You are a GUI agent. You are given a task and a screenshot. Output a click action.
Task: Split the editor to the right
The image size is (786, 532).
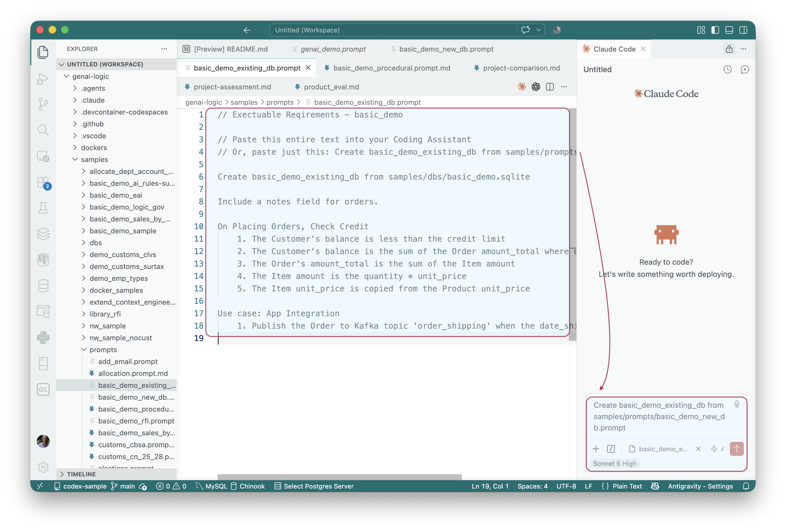550,87
